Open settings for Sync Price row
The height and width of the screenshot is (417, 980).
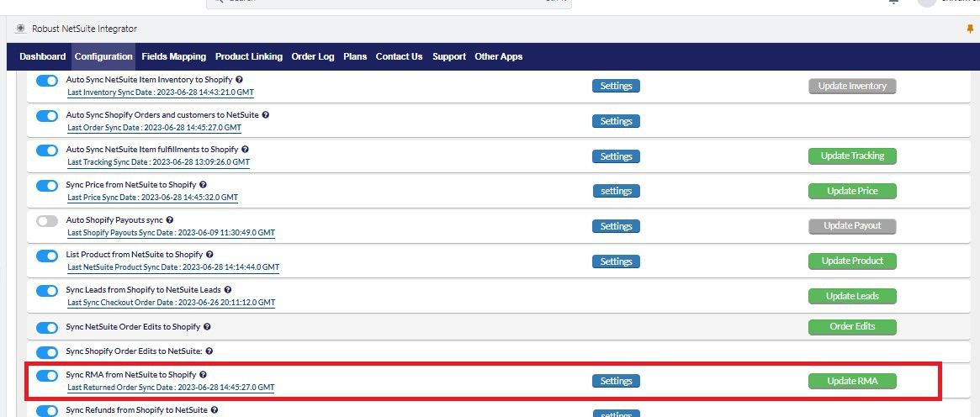coord(616,191)
